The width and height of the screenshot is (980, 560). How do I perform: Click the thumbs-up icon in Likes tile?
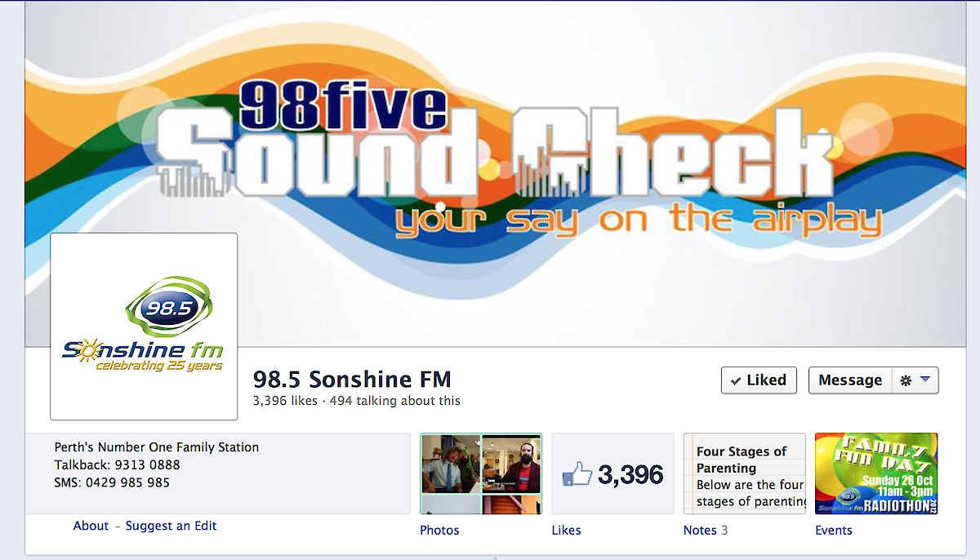[577, 474]
